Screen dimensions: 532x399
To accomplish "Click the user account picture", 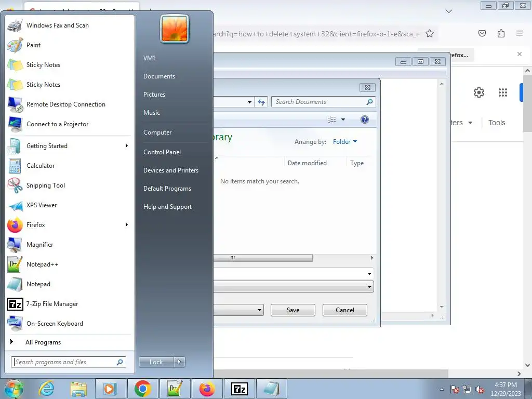I will click(175, 29).
